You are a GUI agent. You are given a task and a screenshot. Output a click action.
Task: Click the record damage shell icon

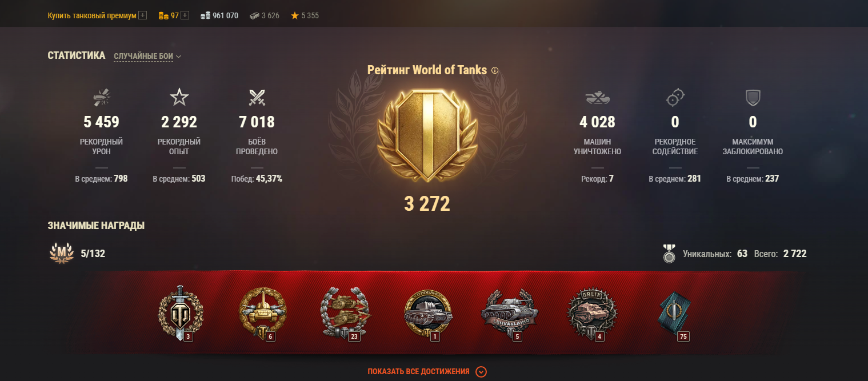[x=101, y=98]
